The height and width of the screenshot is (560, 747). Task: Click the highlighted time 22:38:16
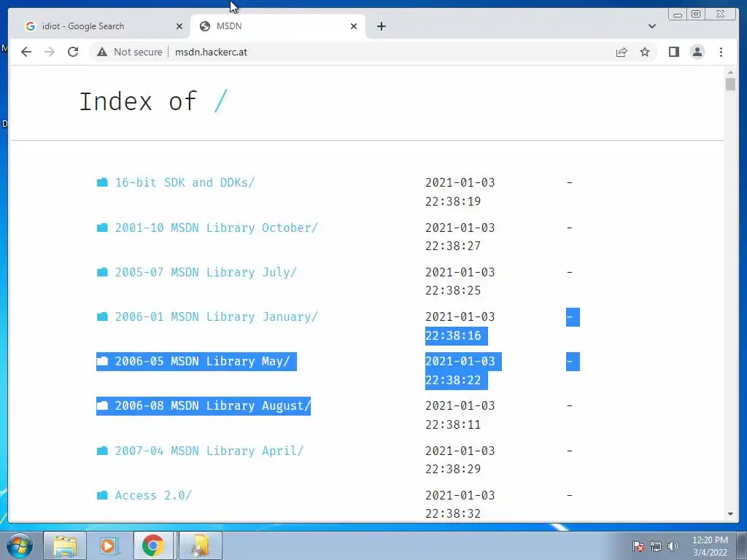coord(453,335)
